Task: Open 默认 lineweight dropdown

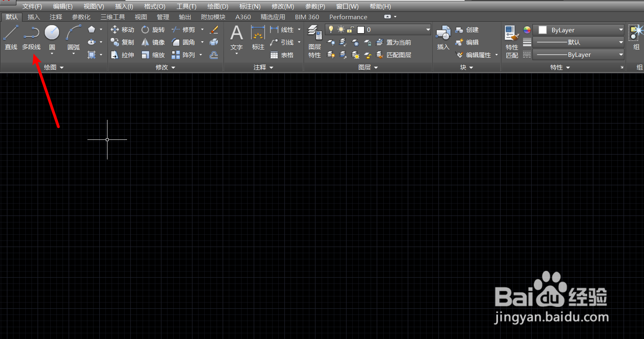Action: 621,42
